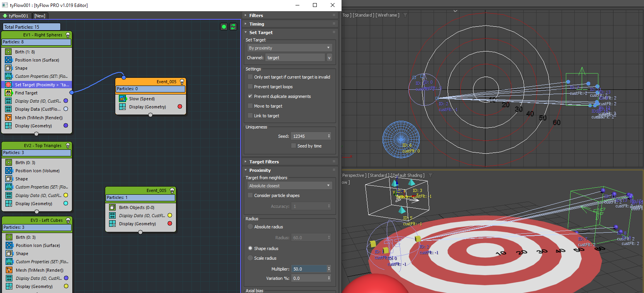
Task: Click red color dot on orange Event_005 Display
Action: (180, 106)
